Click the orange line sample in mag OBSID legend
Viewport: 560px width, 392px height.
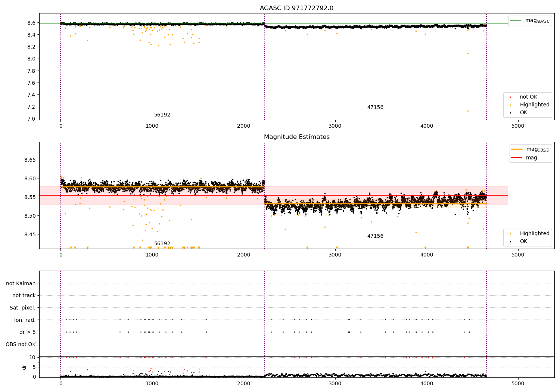tap(517, 149)
